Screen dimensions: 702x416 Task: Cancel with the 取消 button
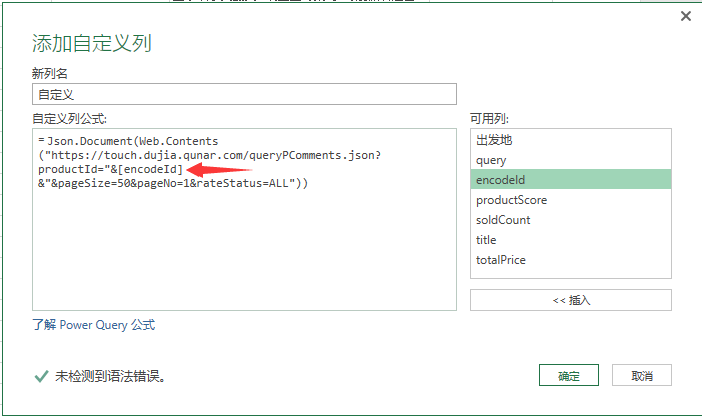(x=642, y=376)
